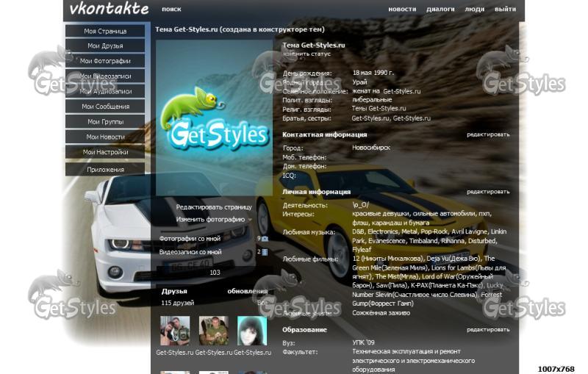588x374 pixels.
Task: Click УПК '09 university value
Action: pyautogui.click(x=363, y=342)
